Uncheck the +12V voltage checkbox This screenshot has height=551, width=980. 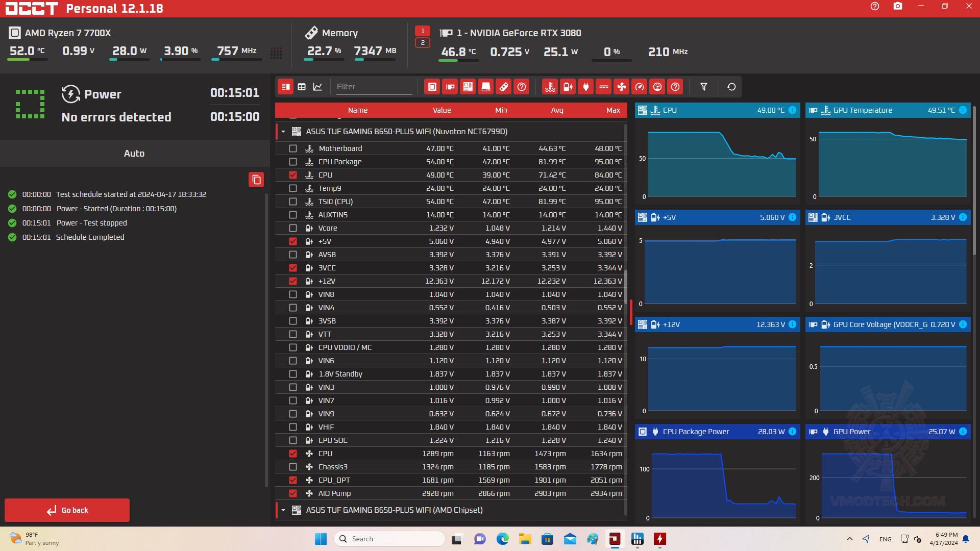[292, 281]
